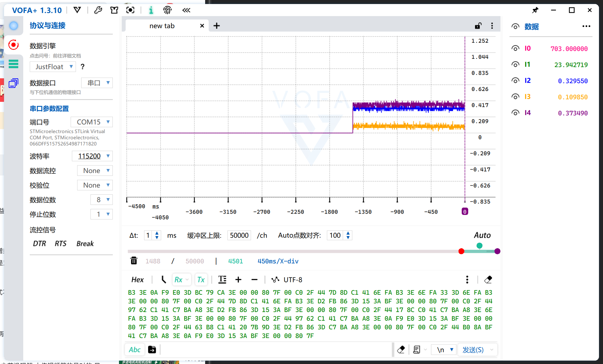This screenshot has width=603, height=364.
Task: Click the fingerprint icon in title bar
Action: (x=167, y=10)
